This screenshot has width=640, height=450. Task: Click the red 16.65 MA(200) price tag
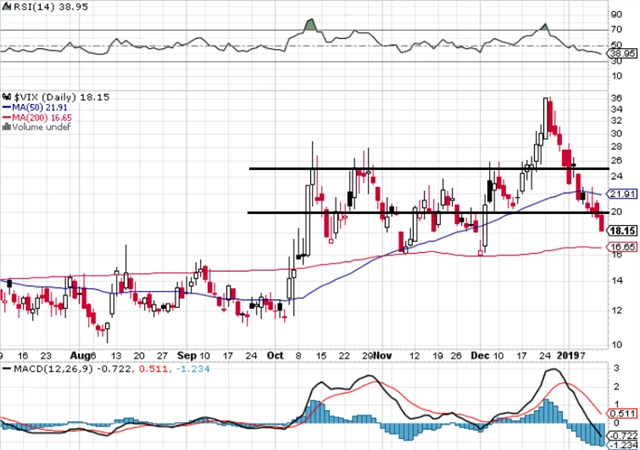[x=622, y=247]
